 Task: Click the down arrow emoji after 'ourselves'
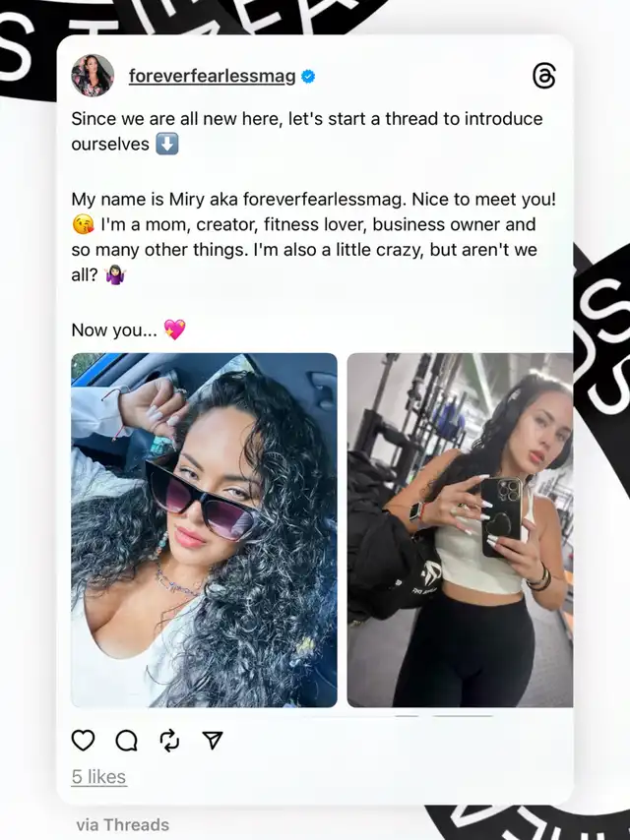(x=166, y=145)
